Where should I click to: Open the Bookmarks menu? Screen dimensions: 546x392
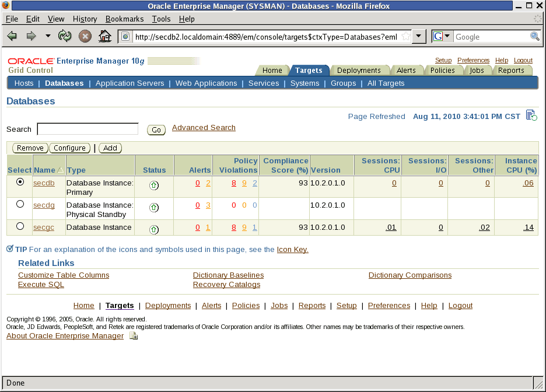[124, 19]
